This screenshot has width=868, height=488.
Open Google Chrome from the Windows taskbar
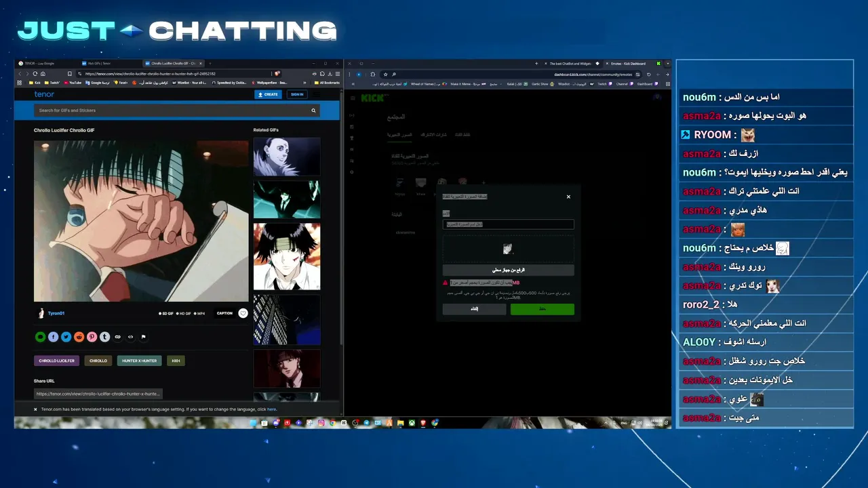click(x=333, y=423)
